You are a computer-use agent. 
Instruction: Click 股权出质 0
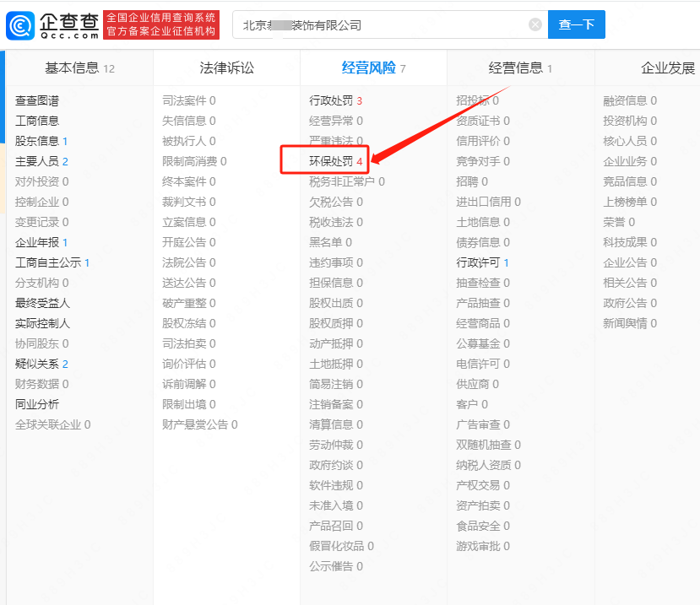[336, 304]
